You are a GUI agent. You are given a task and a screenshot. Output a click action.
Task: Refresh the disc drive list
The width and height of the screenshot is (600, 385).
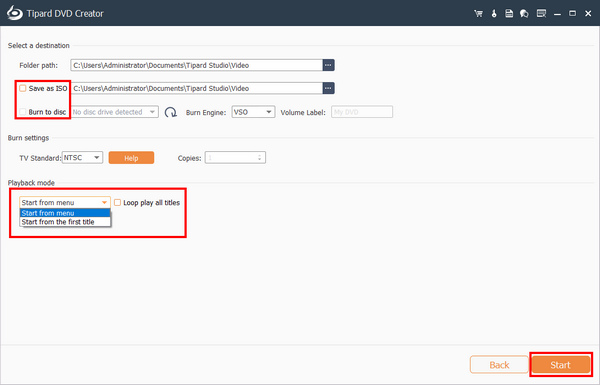click(171, 112)
